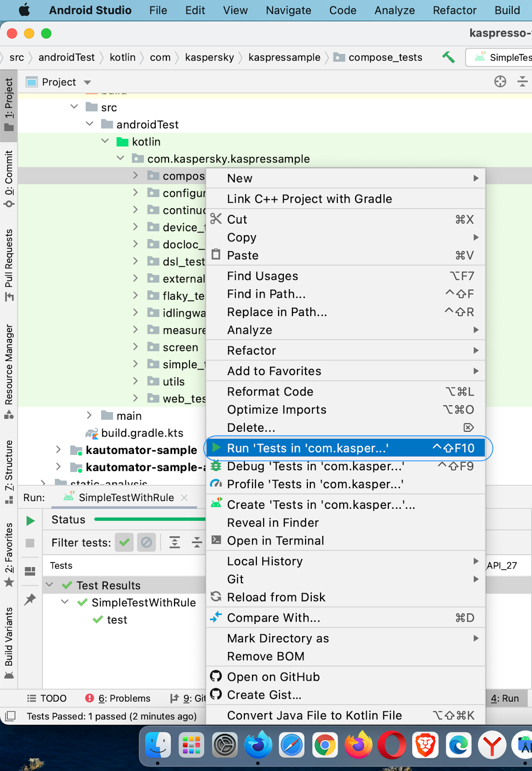
Task: Toggle show passed tests filter
Action: (124, 543)
